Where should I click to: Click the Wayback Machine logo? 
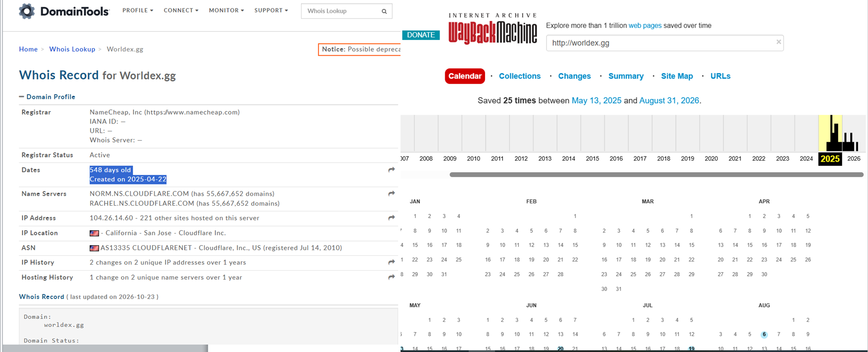click(493, 29)
